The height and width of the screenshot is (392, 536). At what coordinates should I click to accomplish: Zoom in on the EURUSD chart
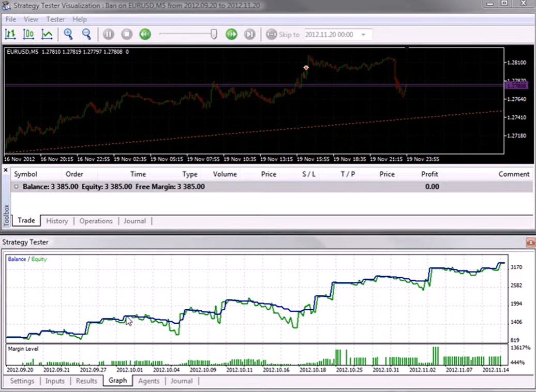[68, 34]
